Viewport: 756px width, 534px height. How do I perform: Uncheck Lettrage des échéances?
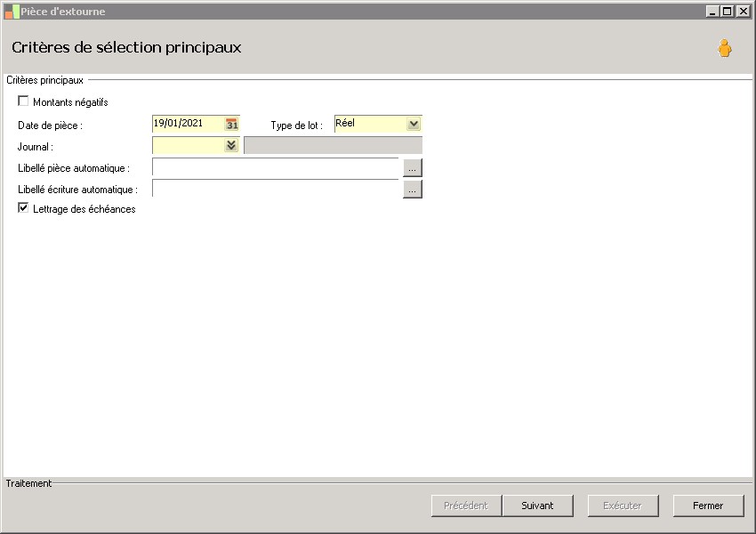click(x=23, y=208)
